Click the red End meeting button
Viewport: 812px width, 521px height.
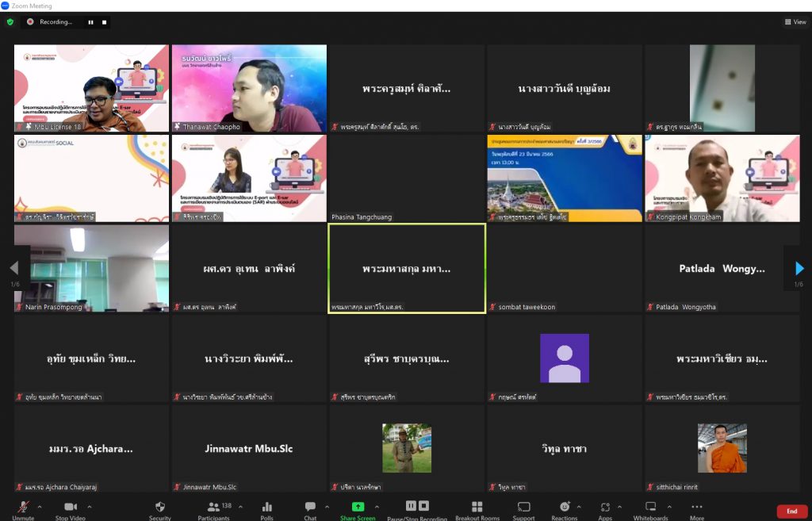pyautogui.click(x=791, y=511)
